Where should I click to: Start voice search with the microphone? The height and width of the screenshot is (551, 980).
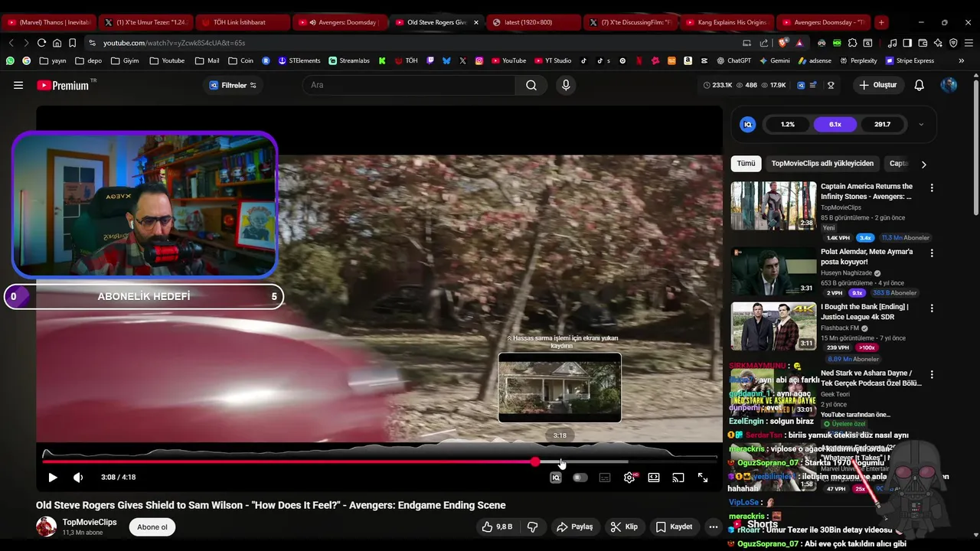[566, 85]
